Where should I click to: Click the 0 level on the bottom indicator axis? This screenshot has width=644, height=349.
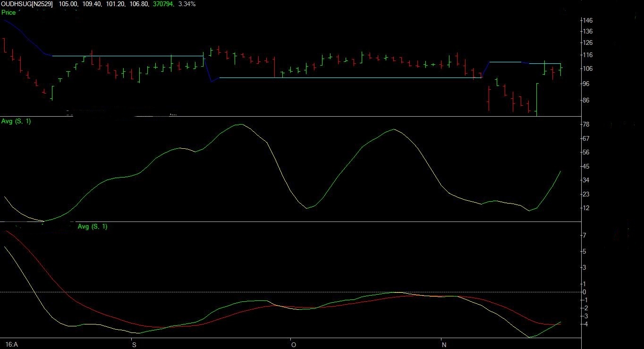click(x=585, y=292)
